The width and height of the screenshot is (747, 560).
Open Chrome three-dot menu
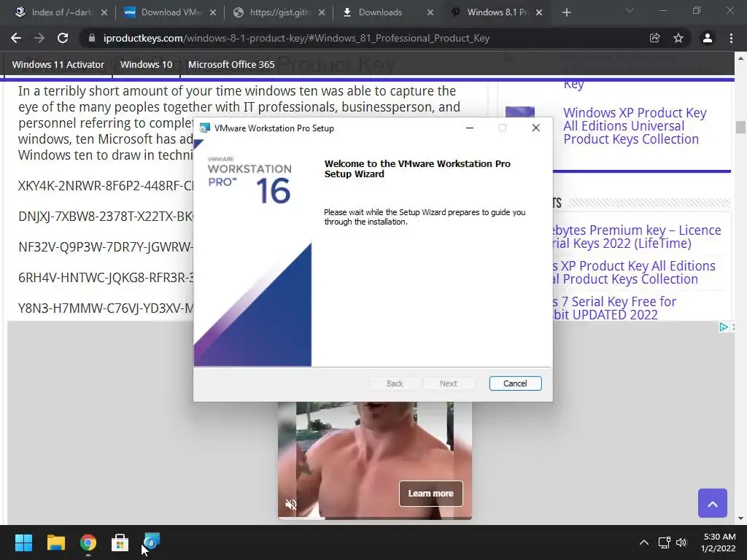tap(731, 38)
